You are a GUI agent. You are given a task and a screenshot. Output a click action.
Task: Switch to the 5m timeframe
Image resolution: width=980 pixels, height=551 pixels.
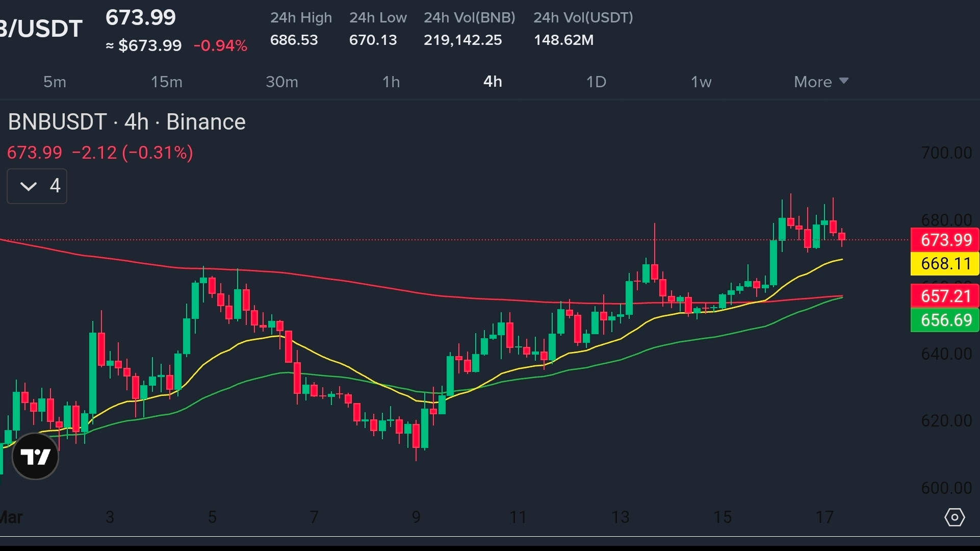pos(55,82)
